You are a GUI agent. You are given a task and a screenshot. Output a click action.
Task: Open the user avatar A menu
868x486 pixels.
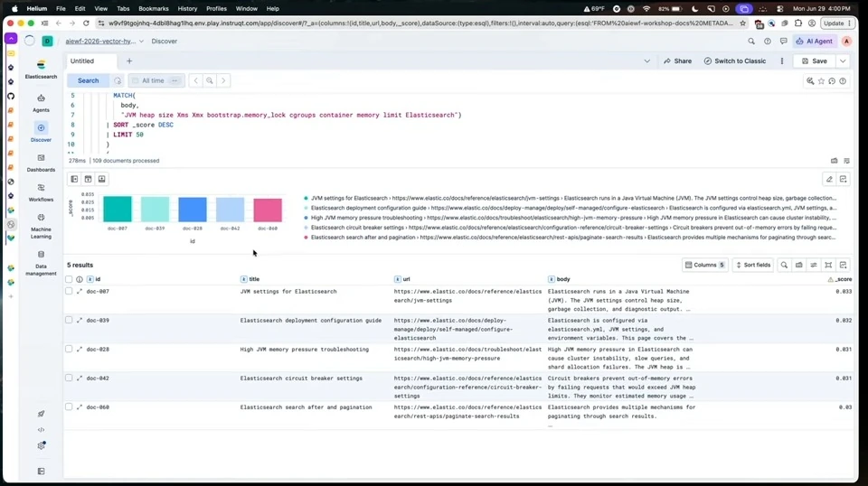pyautogui.click(x=846, y=41)
